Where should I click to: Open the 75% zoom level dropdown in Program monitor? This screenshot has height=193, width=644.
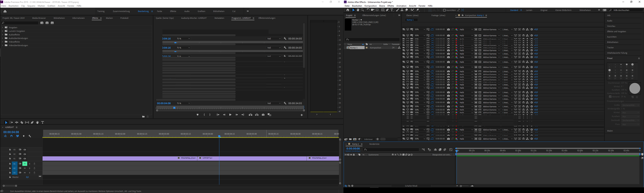(x=182, y=103)
